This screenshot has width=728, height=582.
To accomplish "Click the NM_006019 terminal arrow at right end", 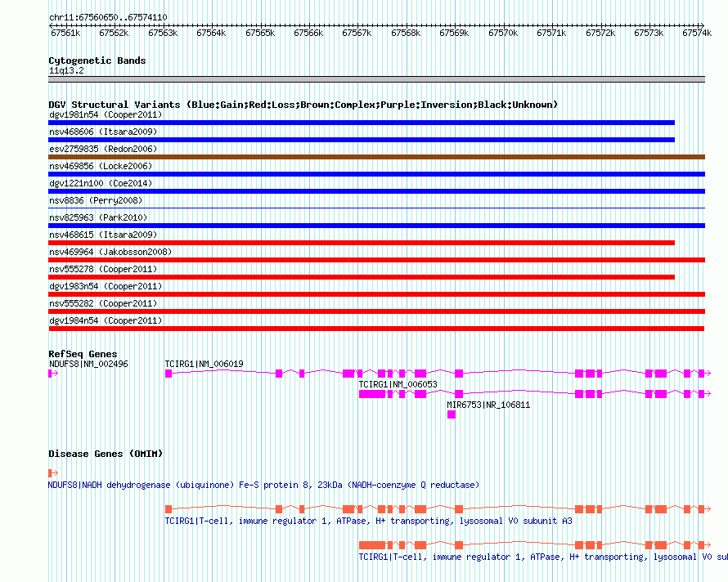I will [x=708, y=374].
